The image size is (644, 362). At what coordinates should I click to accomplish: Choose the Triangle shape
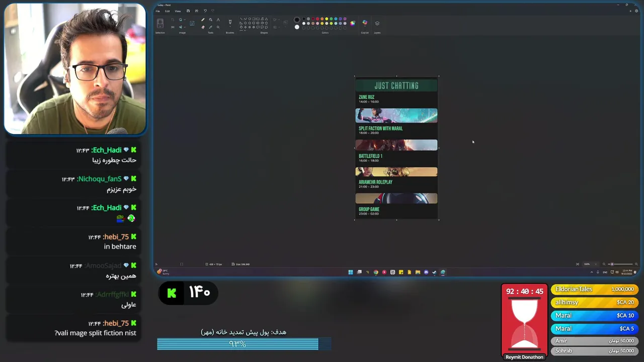pos(266,19)
